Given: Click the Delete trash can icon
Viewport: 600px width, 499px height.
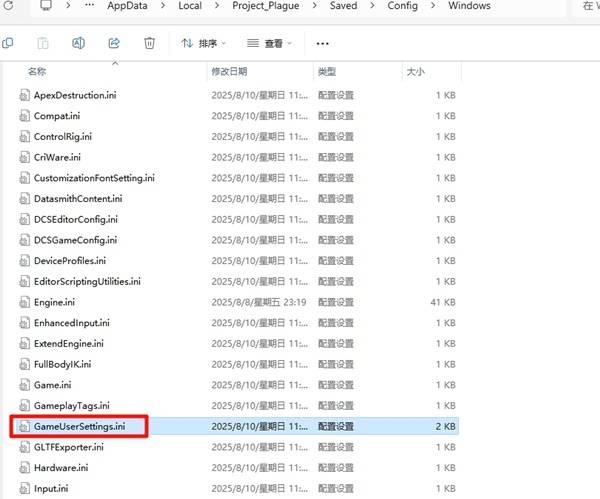Looking at the screenshot, I should click(x=149, y=43).
